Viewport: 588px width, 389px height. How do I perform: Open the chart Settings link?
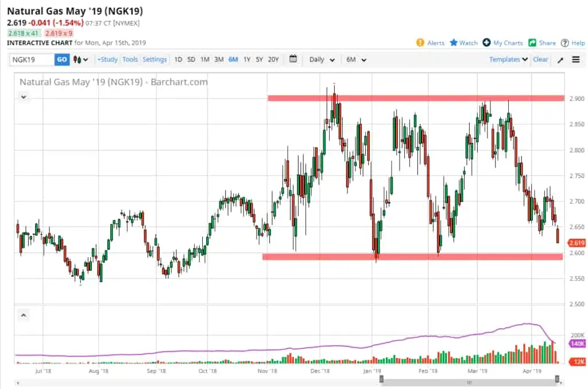pyautogui.click(x=154, y=59)
